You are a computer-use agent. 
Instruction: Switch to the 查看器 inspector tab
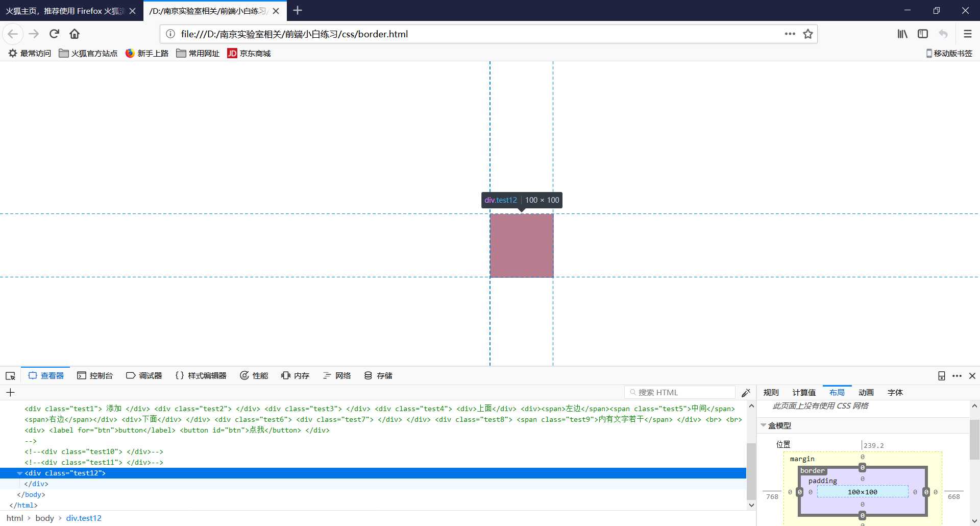tap(46, 375)
